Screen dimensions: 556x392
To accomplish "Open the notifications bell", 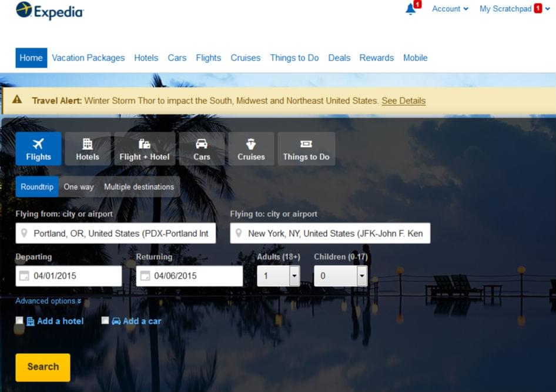I will (411, 9).
